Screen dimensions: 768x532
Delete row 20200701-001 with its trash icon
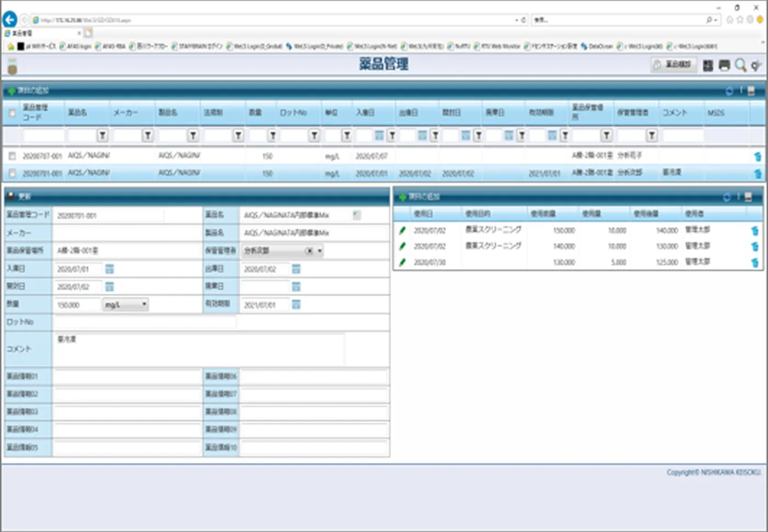[x=758, y=174]
